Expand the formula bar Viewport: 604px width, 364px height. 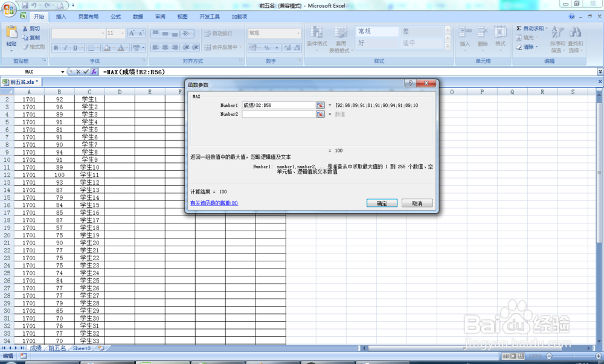(x=600, y=72)
